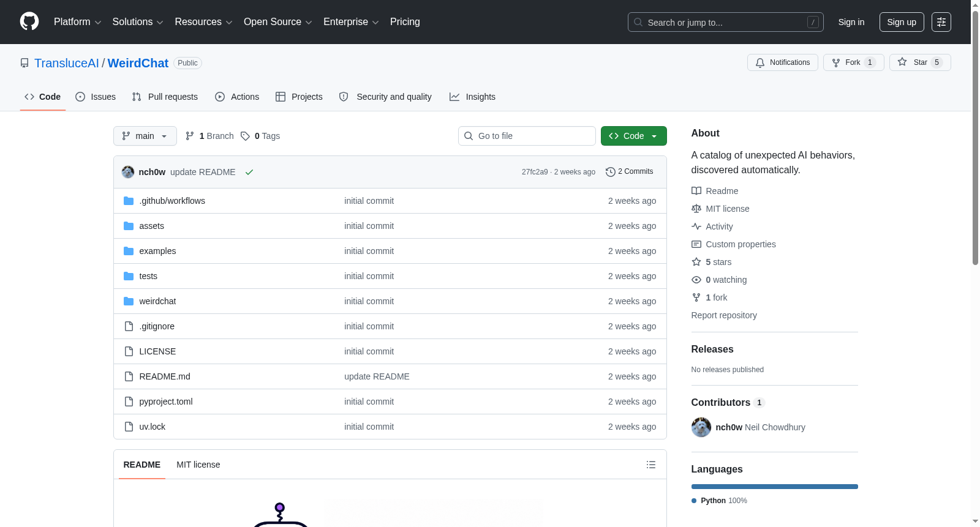Viewport: 980px width, 527px height.
Task: Expand the Open Source navigation menu
Action: point(278,22)
